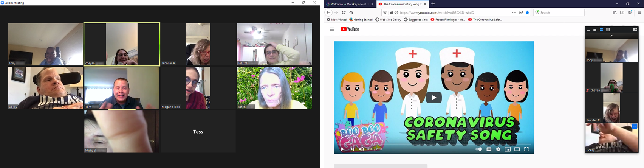The height and width of the screenshot is (168, 644).
Task: Open The Coronavirus Safet... bookmark
Action: point(485,20)
